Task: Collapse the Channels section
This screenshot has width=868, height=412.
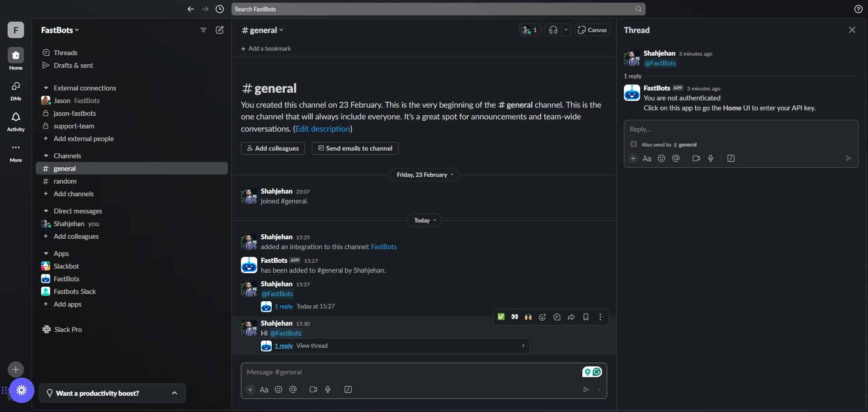Action: [46, 156]
